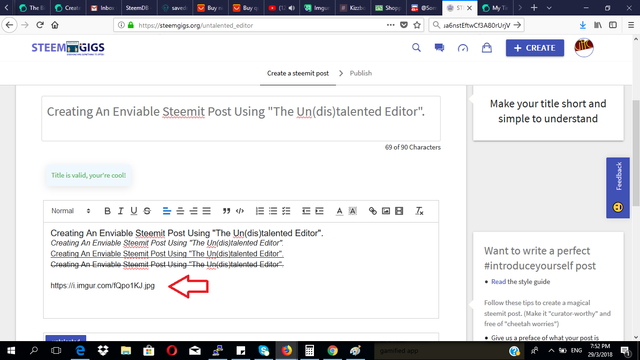640x360 pixels.
Task: Open the user profile avatar menu
Action: (x=584, y=48)
